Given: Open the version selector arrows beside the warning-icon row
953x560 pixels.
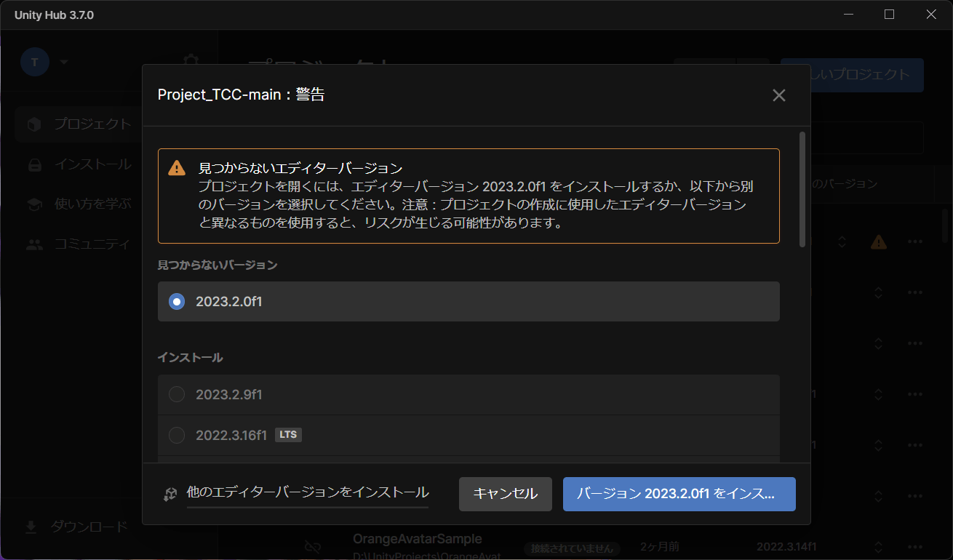Looking at the screenshot, I should coord(842,241).
